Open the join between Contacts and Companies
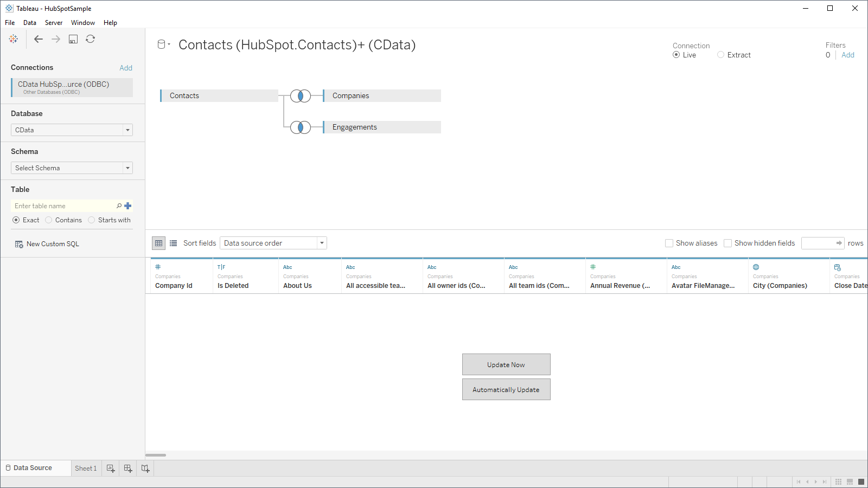868x488 pixels. (300, 95)
